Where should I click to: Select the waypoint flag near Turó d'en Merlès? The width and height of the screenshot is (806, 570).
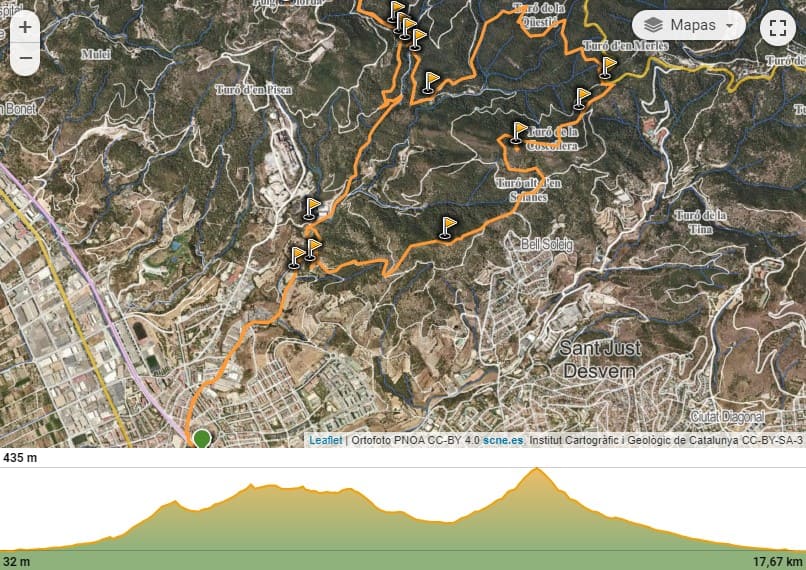(608, 68)
